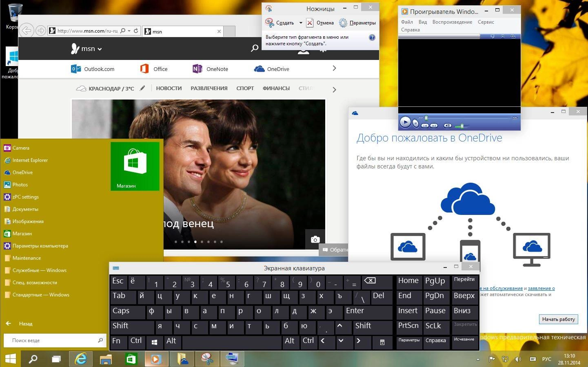Click the refresh icon in the IE address bar
The image size is (588, 367).
136,31
